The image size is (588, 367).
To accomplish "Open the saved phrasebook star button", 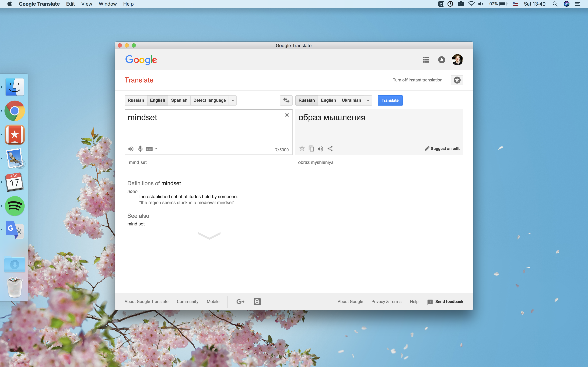I will [457, 80].
